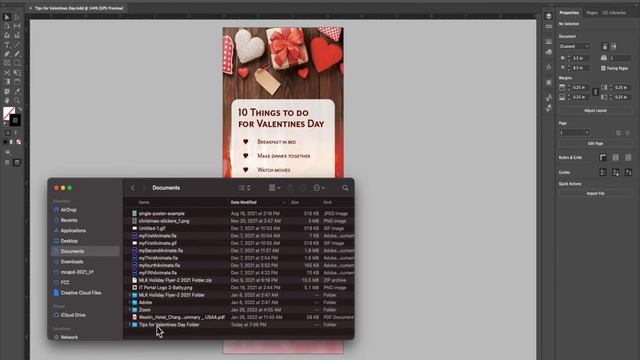Image resolution: width=640 pixels, height=360 pixels.
Task: Set portrait page orientation
Action: pyautogui.click(x=605, y=46)
